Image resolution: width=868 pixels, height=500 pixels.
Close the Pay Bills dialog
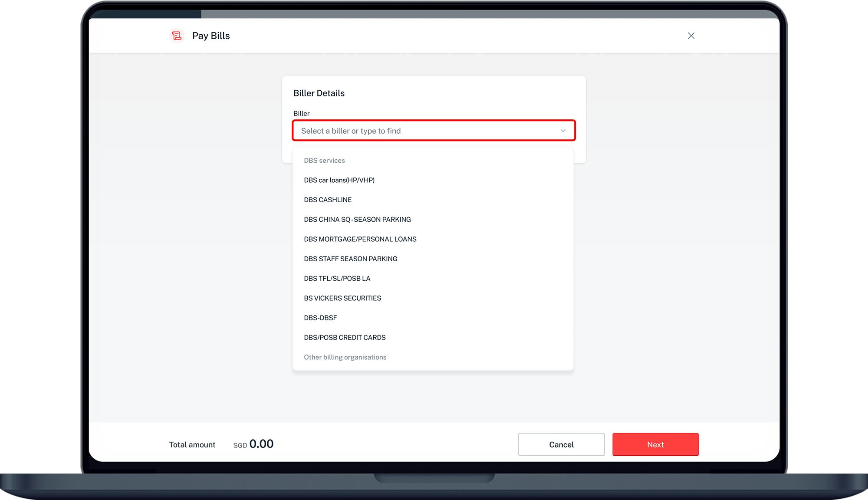coord(690,36)
